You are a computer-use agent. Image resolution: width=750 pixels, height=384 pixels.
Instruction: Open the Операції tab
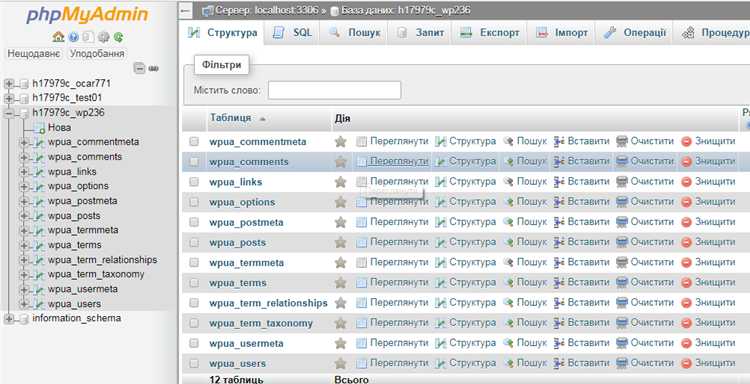(x=635, y=33)
